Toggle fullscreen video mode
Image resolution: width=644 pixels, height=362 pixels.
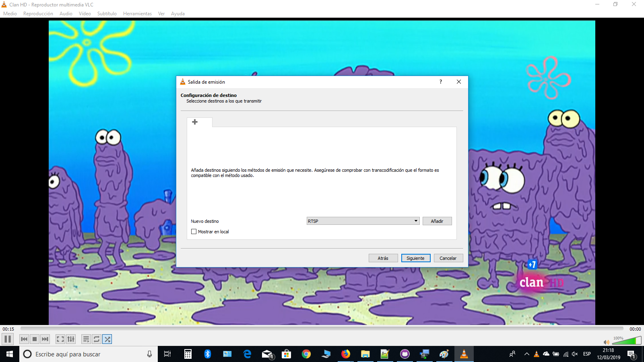point(60,339)
